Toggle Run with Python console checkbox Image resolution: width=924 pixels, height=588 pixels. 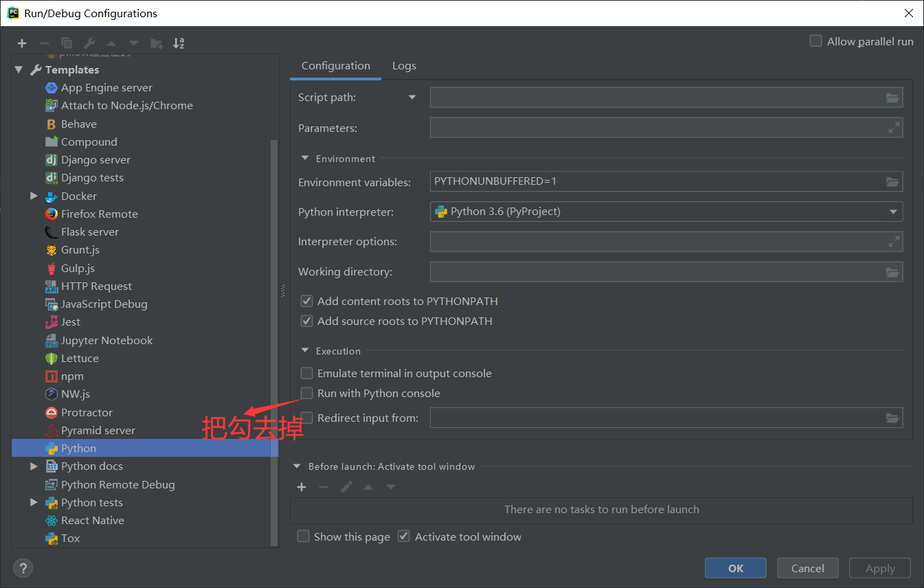[x=306, y=393]
